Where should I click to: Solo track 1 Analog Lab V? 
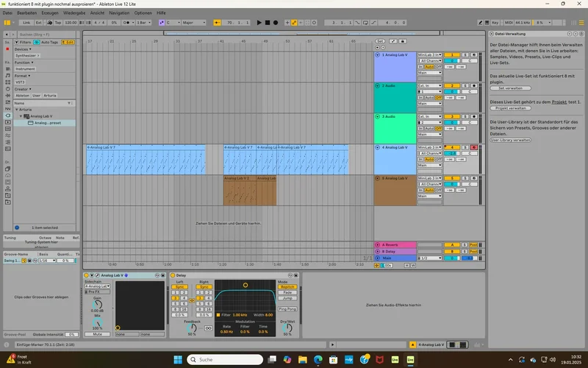(x=465, y=54)
